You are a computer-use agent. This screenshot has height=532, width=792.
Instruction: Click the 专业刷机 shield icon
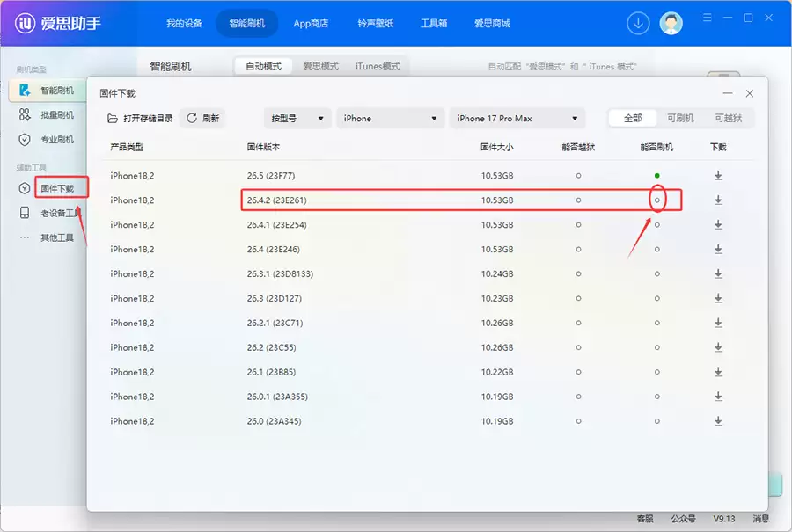(x=25, y=140)
